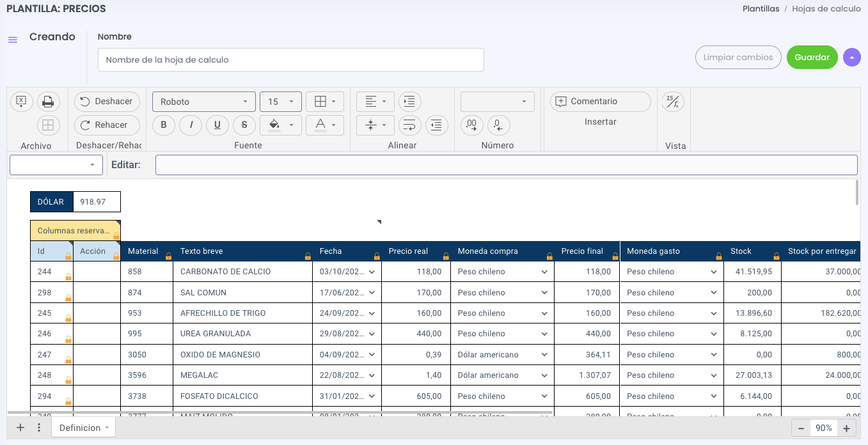Click the Deshacer undo button
The width and height of the screenshot is (868, 445).
pyautogui.click(x=107, y=101)
